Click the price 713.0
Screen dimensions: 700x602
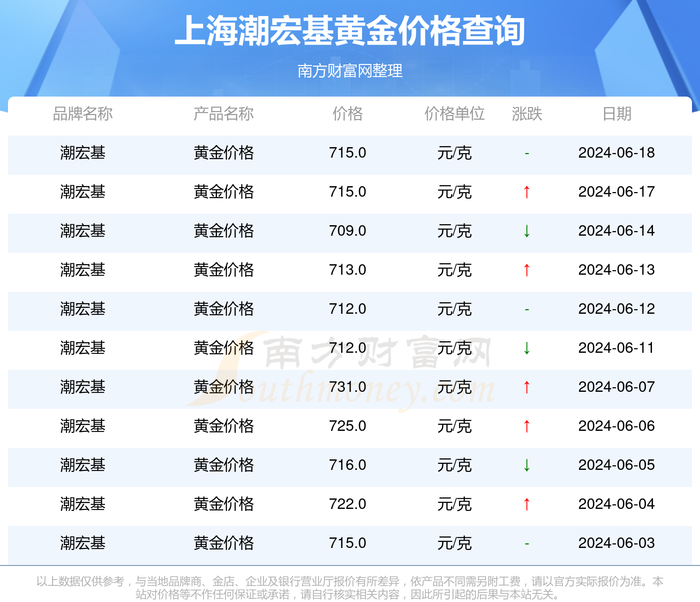[x=347, y=270]
